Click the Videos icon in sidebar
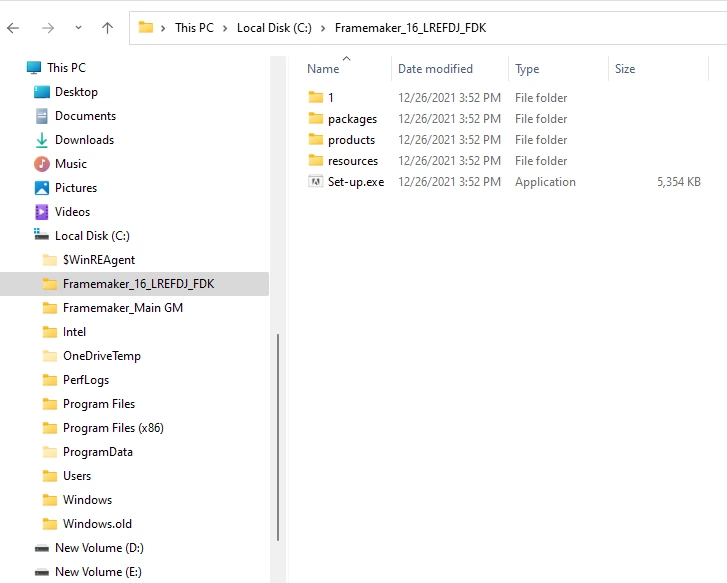Image resolution: width=727 pixels, height=583 pixels. tap(42, 212)
